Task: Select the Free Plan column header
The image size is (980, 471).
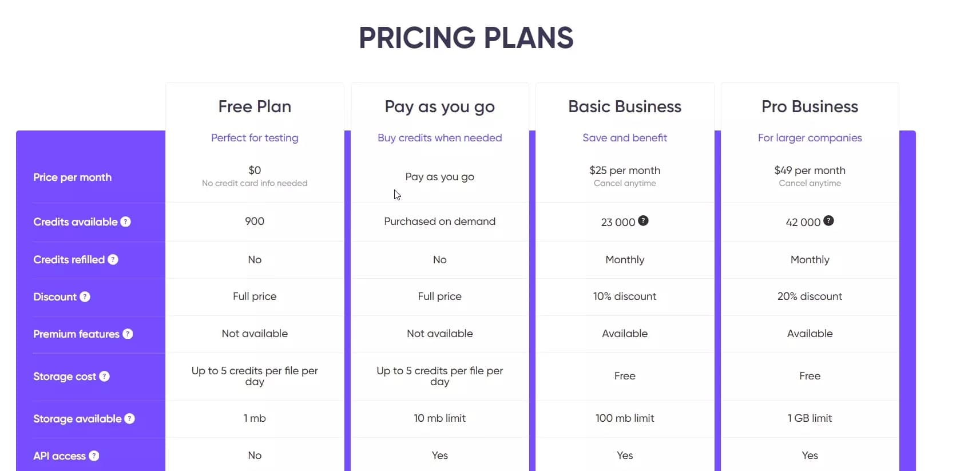Action: tap(254, 106)
